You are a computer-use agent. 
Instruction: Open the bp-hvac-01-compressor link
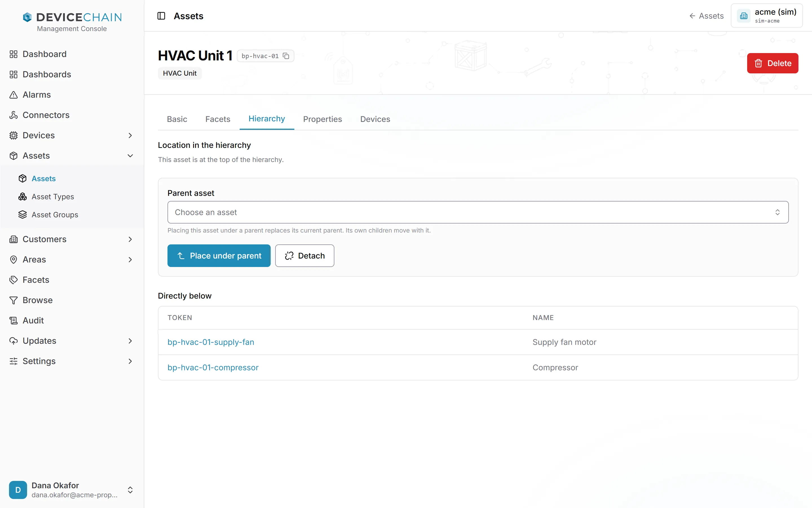coord(213,367)
